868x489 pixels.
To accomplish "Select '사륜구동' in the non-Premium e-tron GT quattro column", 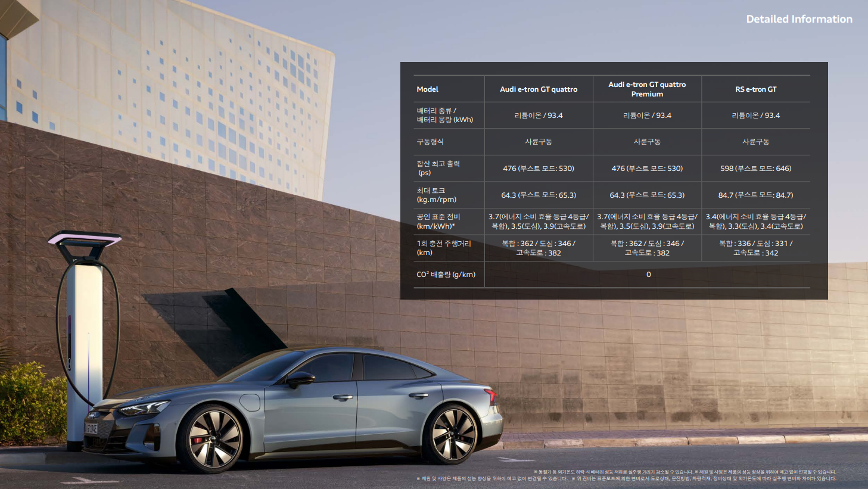I will 539,142.
